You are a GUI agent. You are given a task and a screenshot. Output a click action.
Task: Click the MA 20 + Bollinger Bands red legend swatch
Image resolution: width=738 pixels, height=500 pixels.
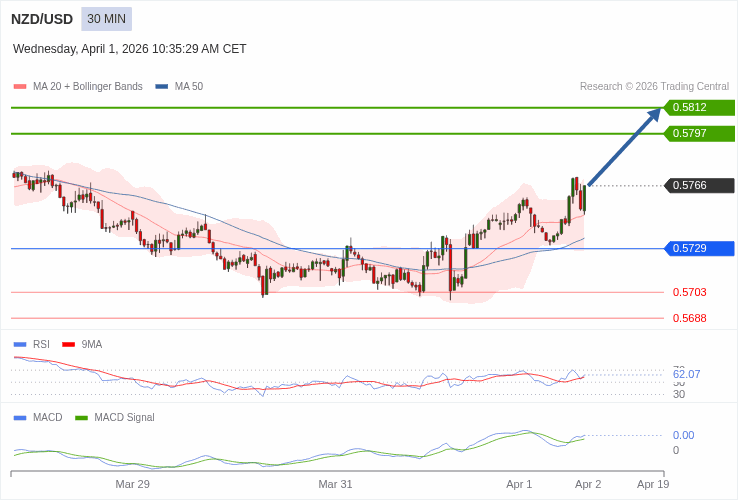[20, 87]
